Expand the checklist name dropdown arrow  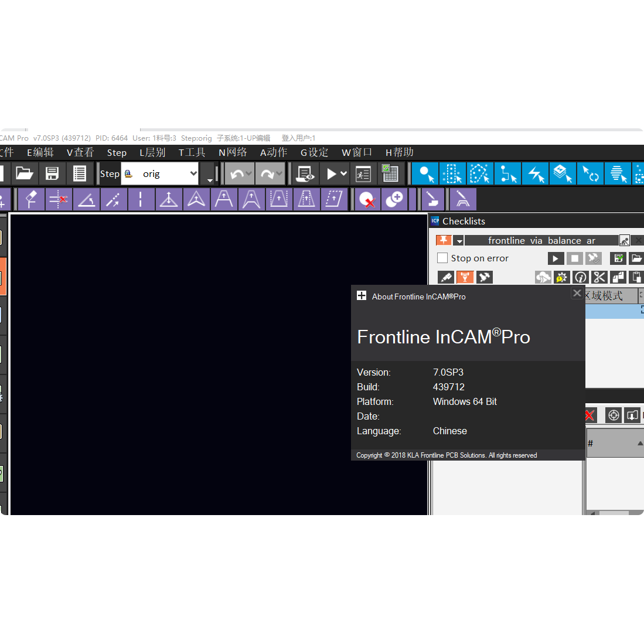click(x=459, y=241)
